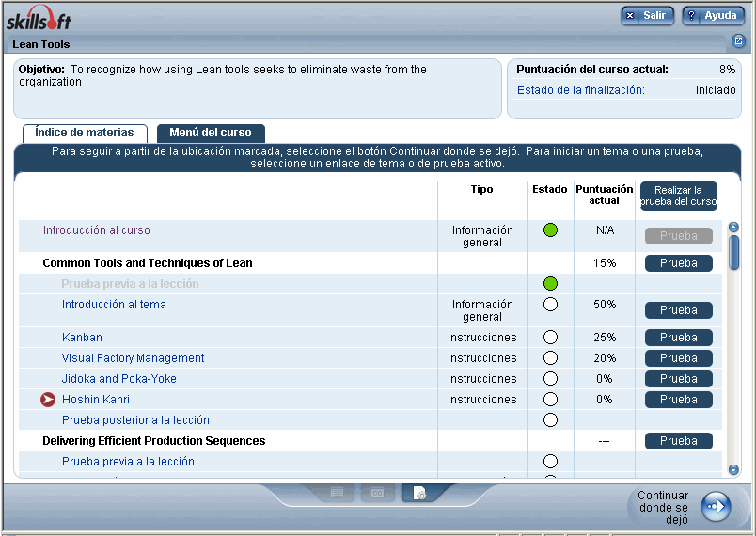Click the status circle for Visual Factory Management

point(550,358)
